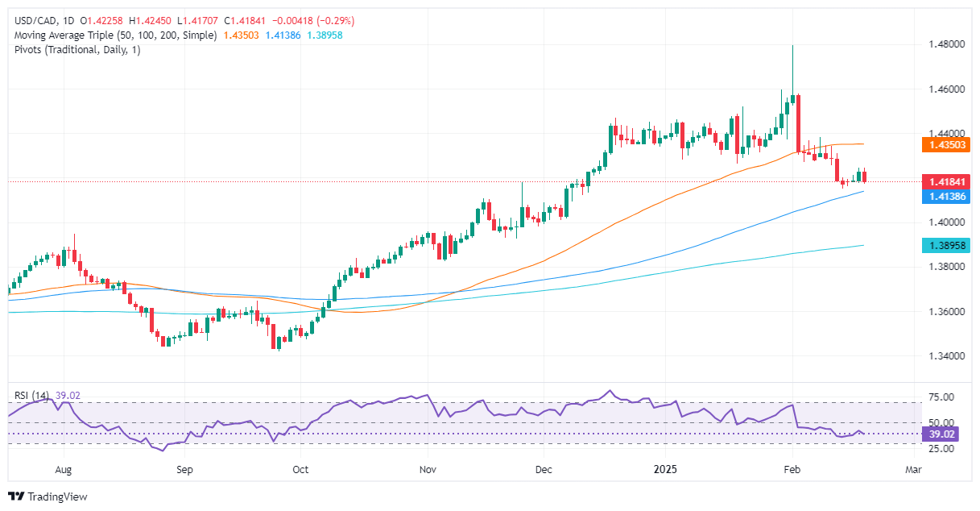Click the tall early-February spike candlestick
The width and height of the screenshot is (980, 511).
point(792,74)
